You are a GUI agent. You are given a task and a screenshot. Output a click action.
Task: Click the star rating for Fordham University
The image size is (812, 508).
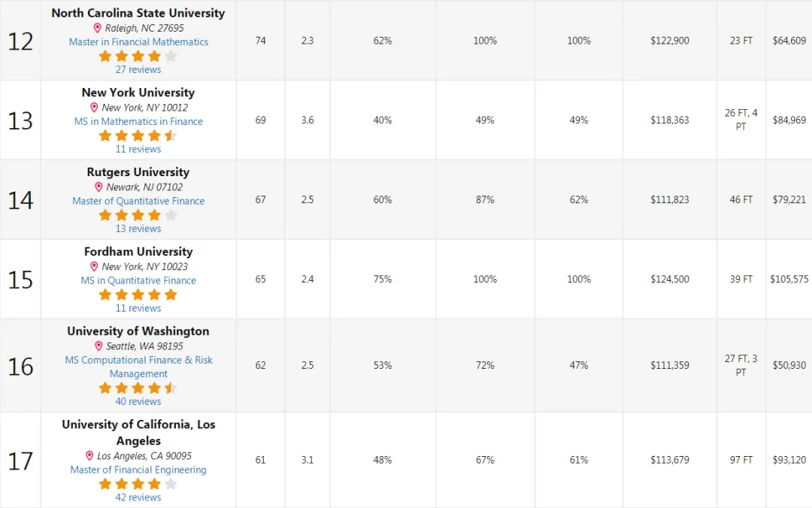pos(138,295)
